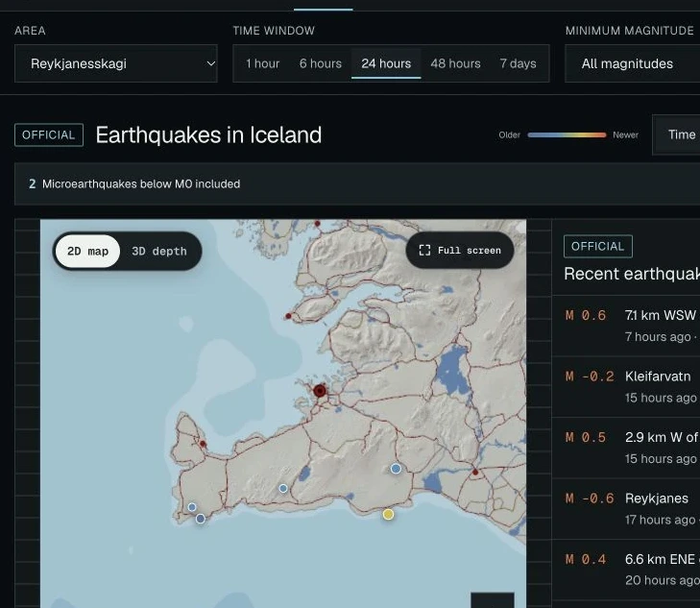Click the Area dropdown chevron arrow
This screenshot has width=700, height=608.
tap(210, 63)
